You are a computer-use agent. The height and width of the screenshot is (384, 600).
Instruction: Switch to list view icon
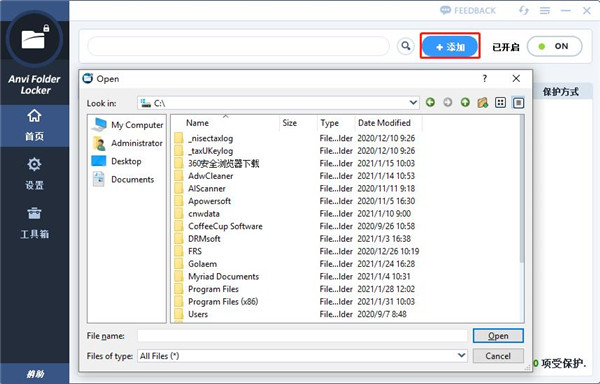tap(500, 103)
